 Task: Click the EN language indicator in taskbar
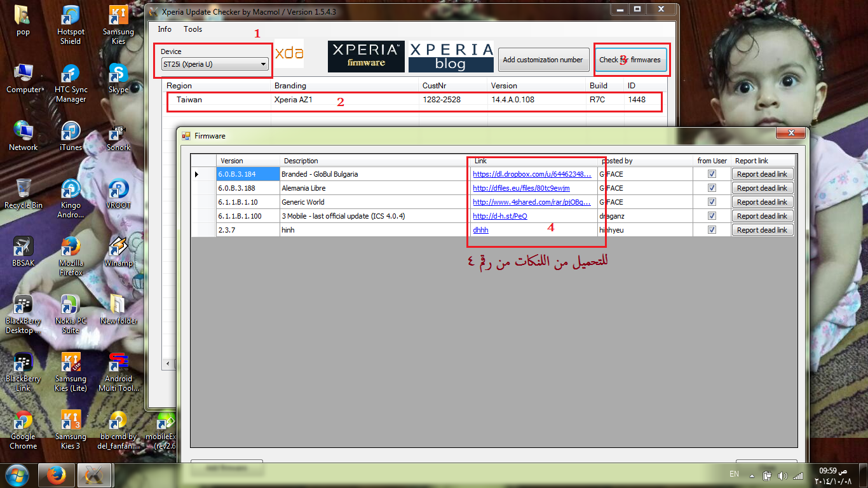pos(734,474)
